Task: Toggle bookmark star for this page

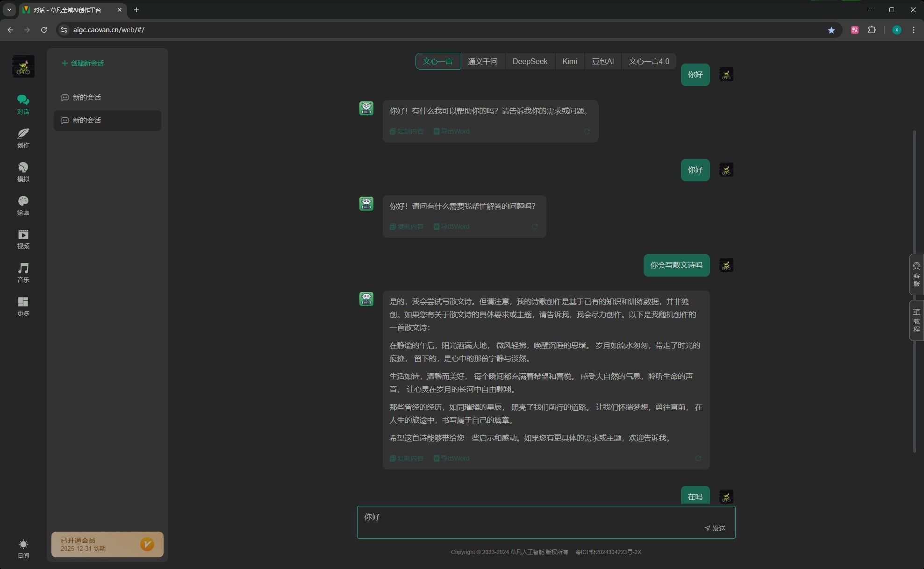Action: point(831,30)
